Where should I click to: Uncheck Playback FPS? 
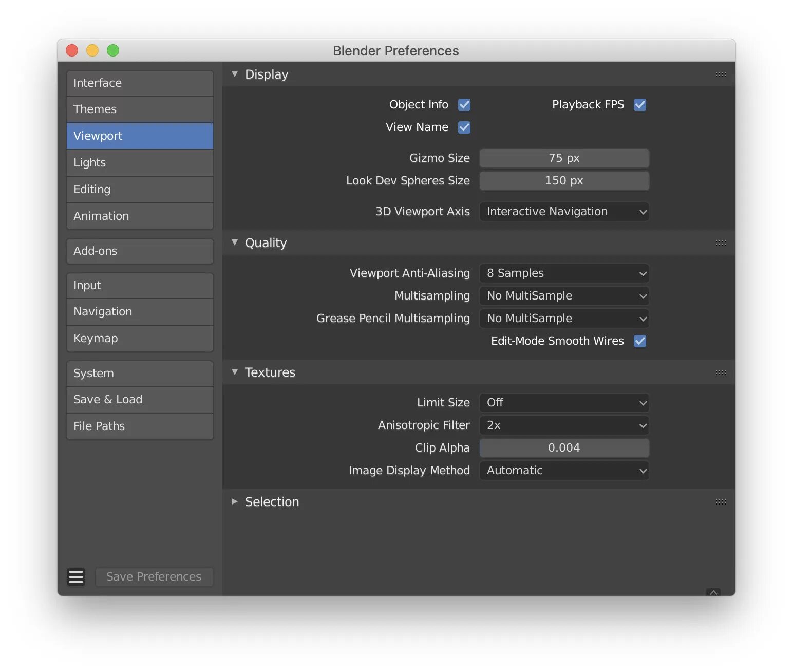coord(640,105)
